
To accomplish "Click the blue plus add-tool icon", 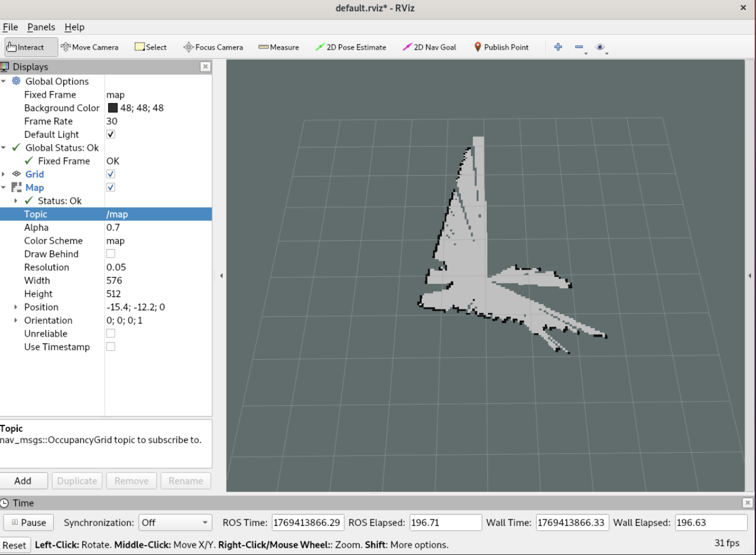I will pos(558,47).
